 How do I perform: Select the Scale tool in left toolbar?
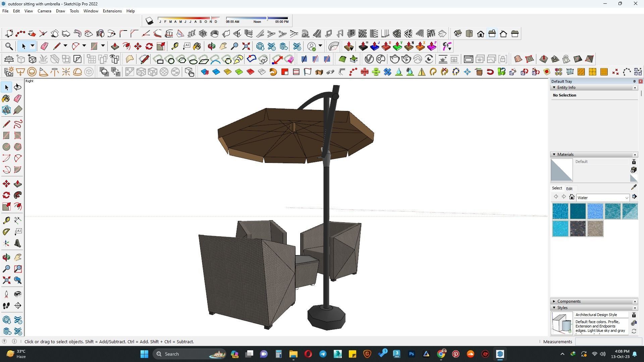click(6, 206)
